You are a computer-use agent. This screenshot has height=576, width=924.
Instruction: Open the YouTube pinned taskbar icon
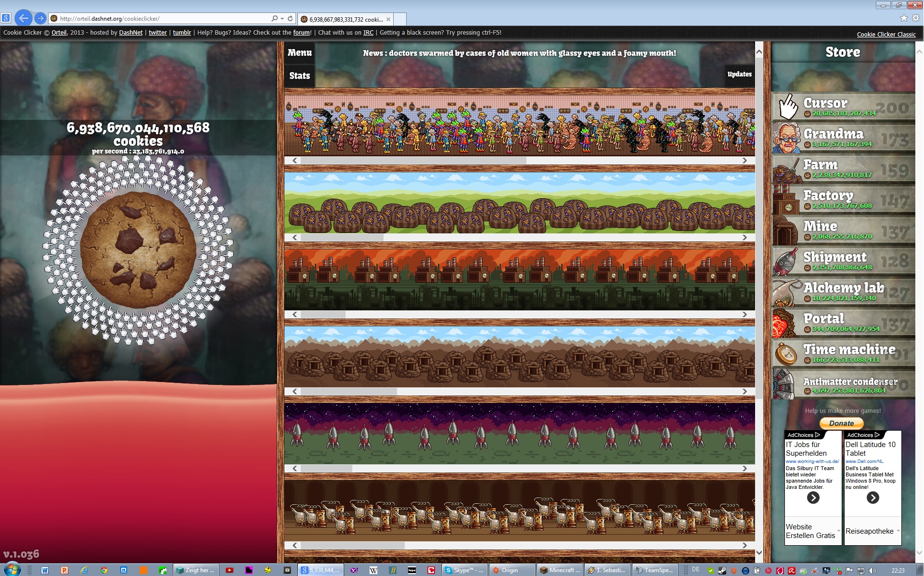230,570
